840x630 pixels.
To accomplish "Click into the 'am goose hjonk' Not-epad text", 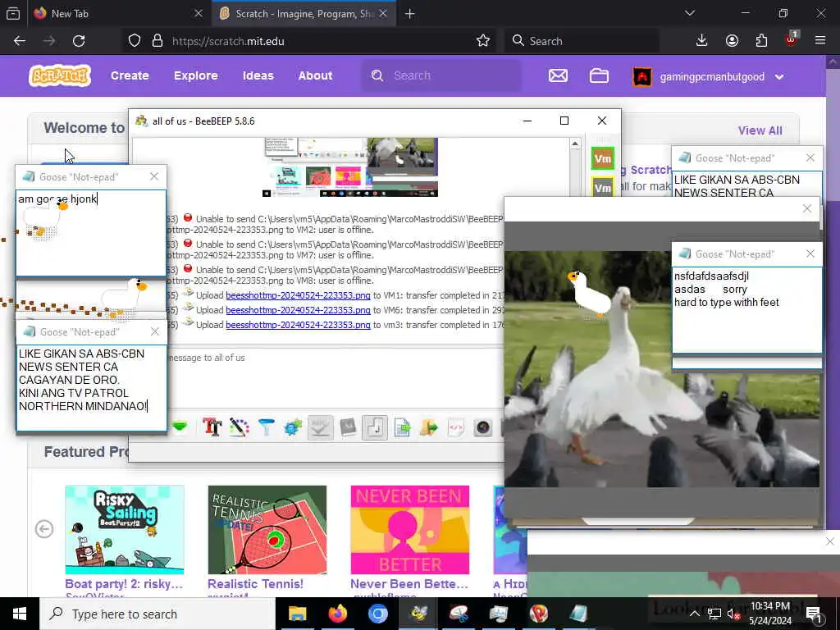I will point(58,199).
